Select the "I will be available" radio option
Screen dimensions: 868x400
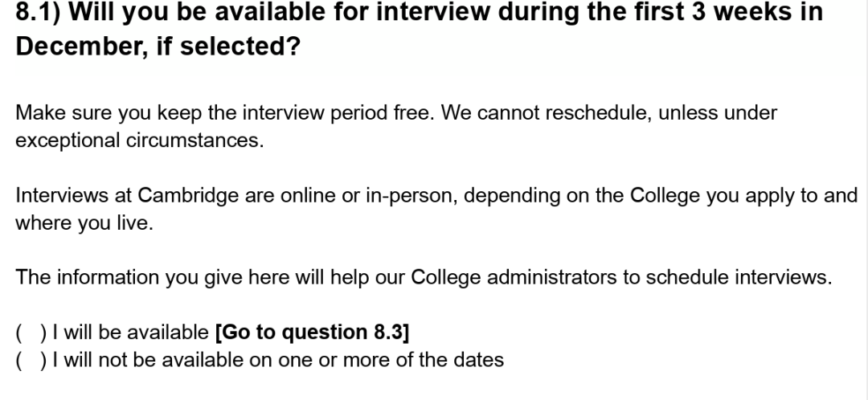tap(29, 332)
